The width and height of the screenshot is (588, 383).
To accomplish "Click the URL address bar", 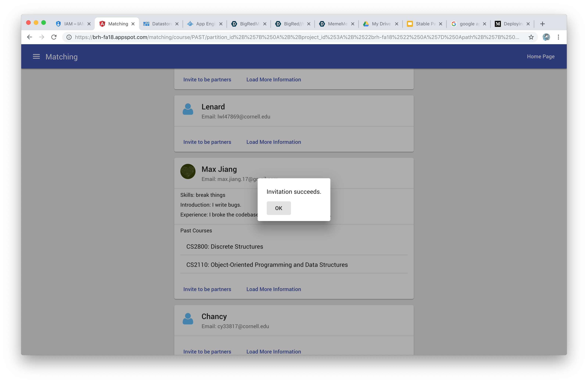I will point(296,37).
